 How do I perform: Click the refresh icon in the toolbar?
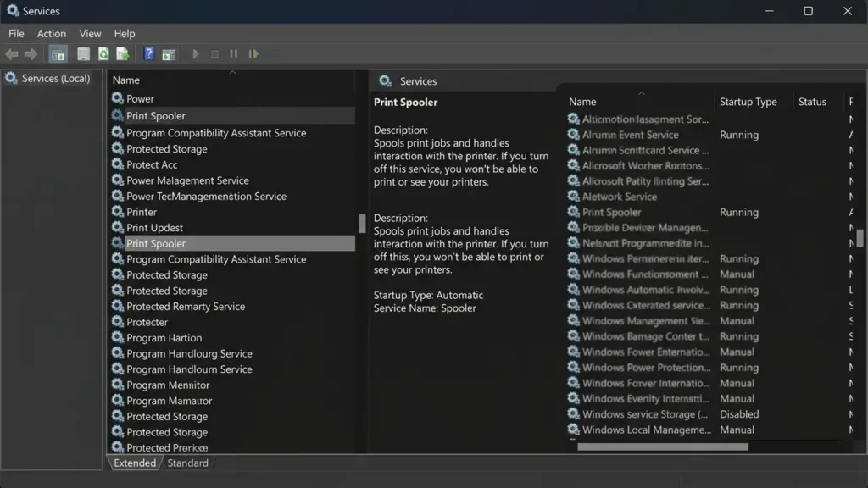coord(103,53)
